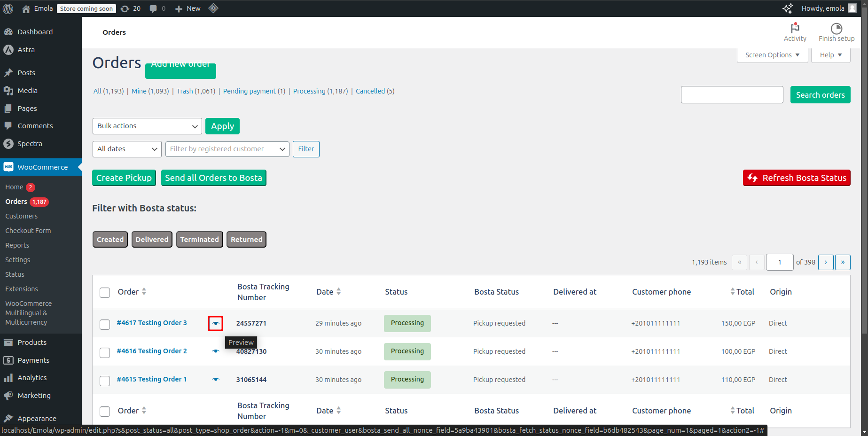Show Pending payment (1) orders
Screen dimensions: 868x436
(x=254, y=91)
